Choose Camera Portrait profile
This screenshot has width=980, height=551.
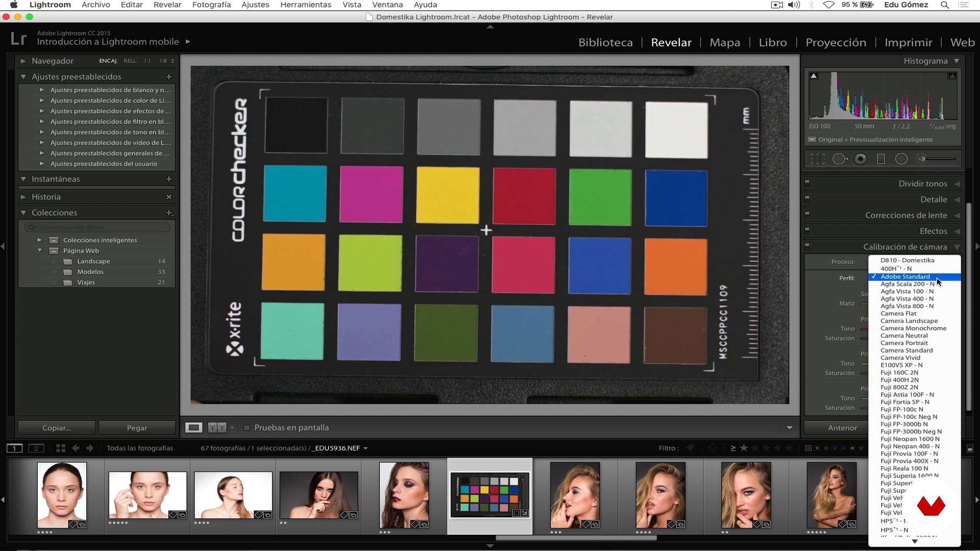[904, 343]
